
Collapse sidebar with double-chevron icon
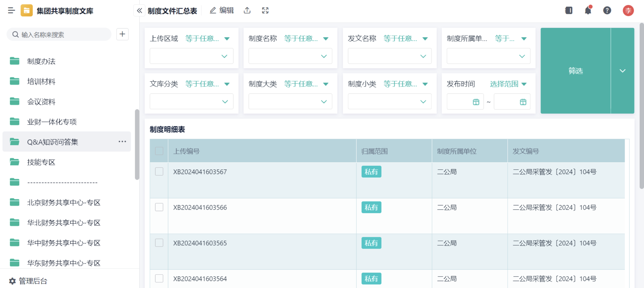139,11
